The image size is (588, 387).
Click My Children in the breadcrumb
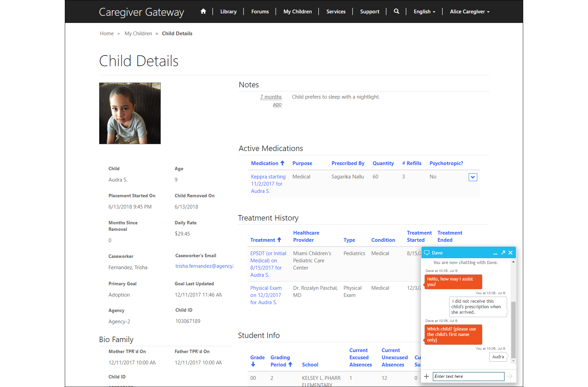tap(138, 34)
